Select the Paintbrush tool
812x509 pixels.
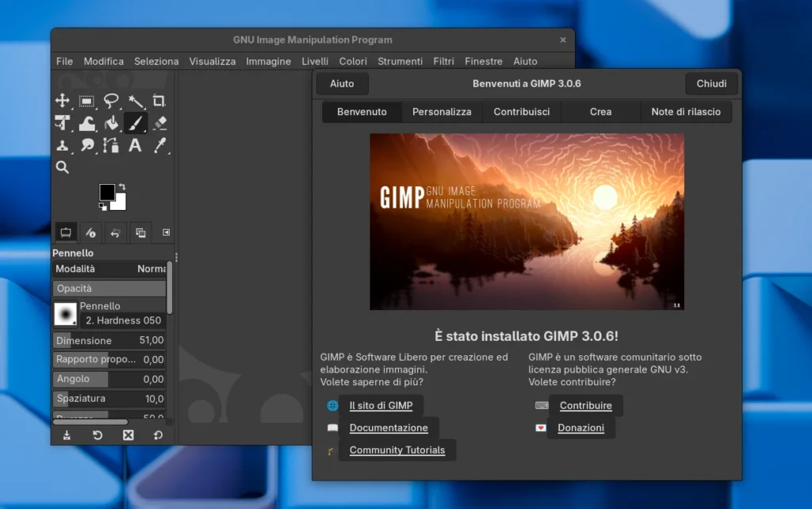[x=136, y=124]
